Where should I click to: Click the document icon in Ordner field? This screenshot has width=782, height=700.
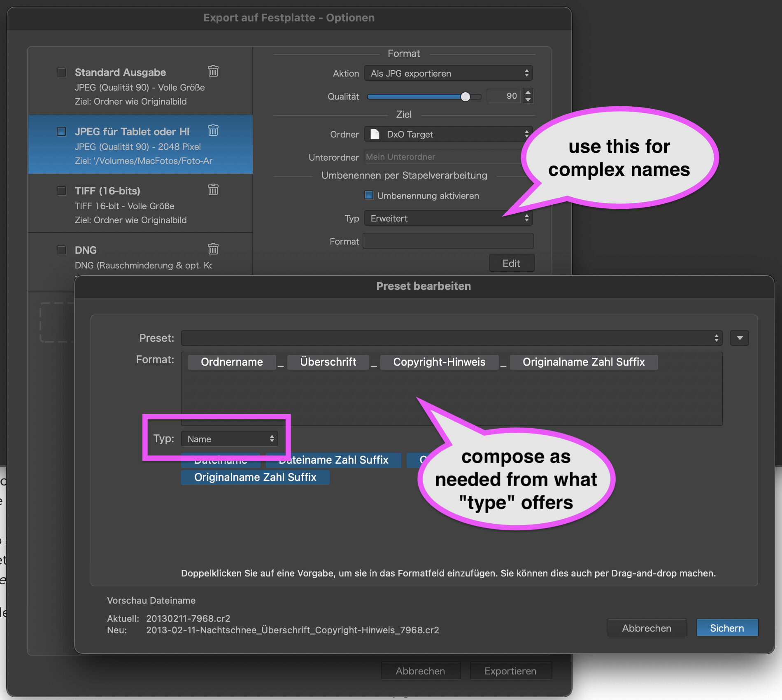375,134
